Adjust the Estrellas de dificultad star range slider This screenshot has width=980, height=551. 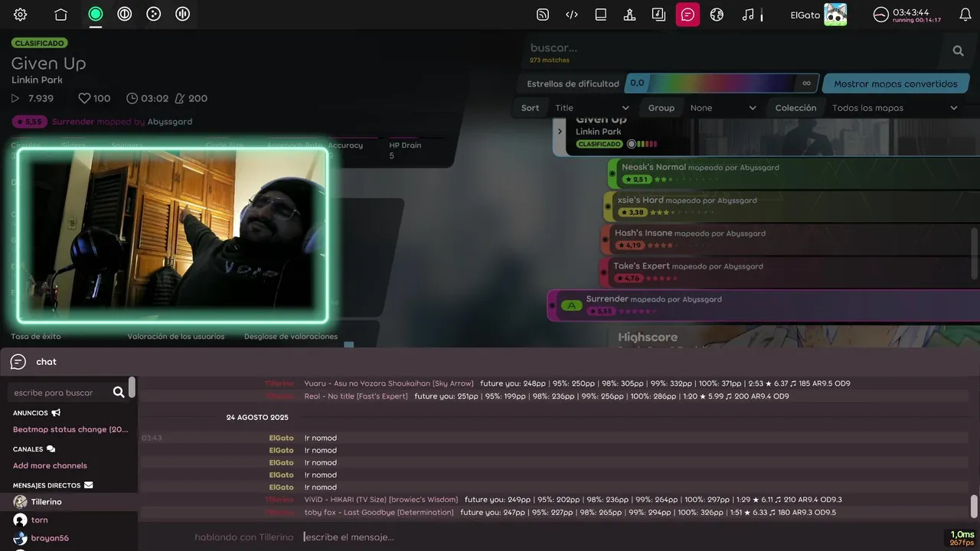pyautogui.click(x=720, y=83)
